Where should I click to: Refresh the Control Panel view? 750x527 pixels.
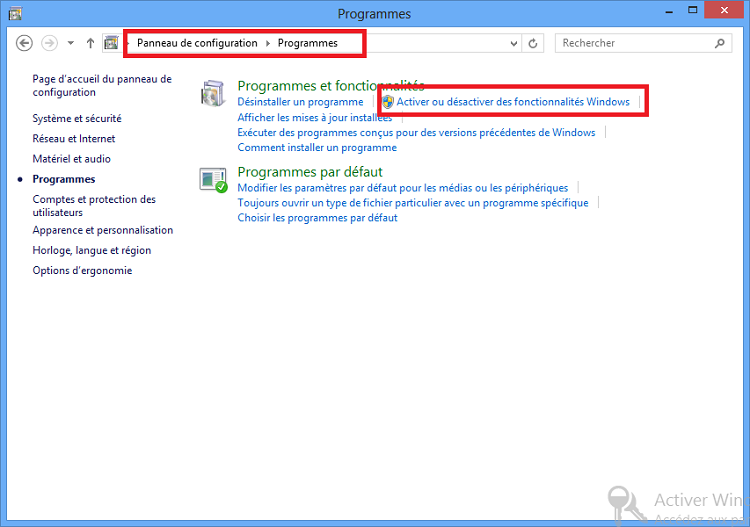pos(533,44)
